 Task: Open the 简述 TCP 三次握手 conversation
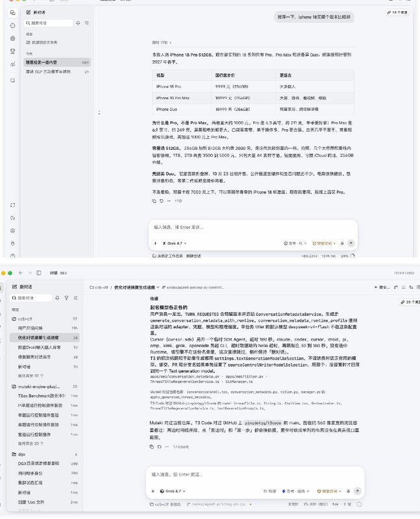tap(57, 71)
